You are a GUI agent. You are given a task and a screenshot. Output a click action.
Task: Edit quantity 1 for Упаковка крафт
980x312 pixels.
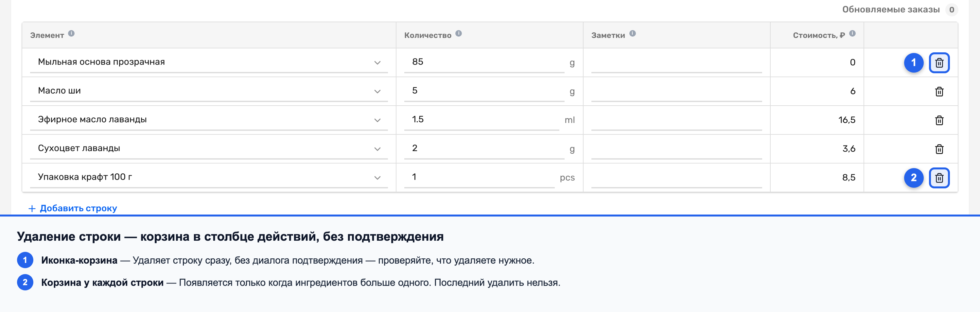[x=479, y=177]
